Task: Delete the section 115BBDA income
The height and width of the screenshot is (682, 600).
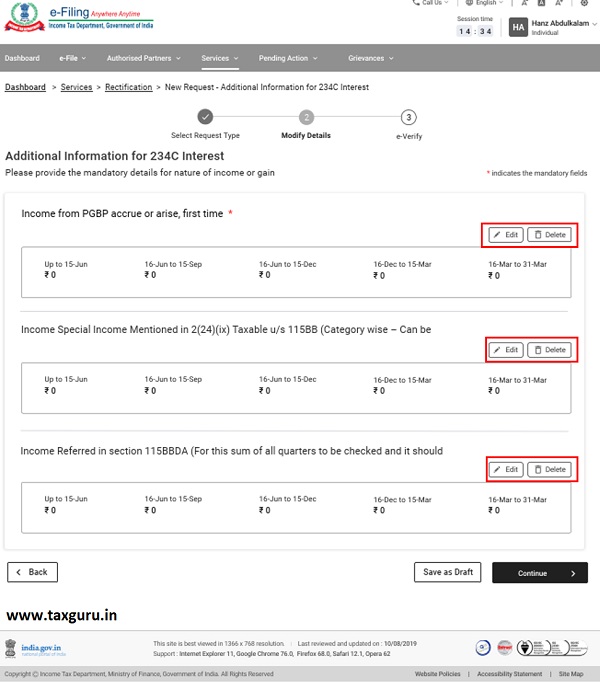Action: point(550,470)
